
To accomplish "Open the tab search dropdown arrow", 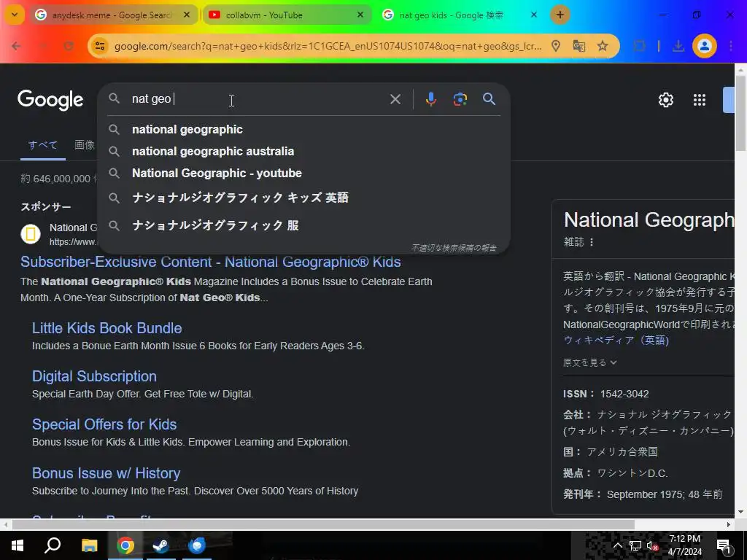I will pyautogui.click(x=15, y=15).
